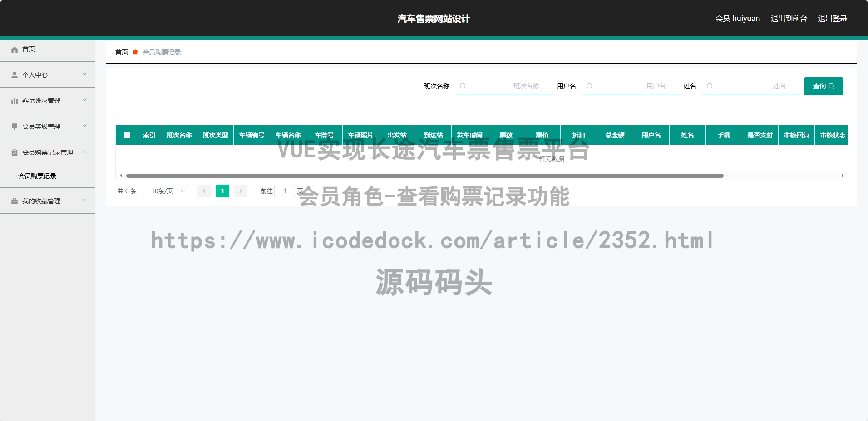Click the 车辆编号 column header
868x421 pixels.
click(x=252, y=135)
